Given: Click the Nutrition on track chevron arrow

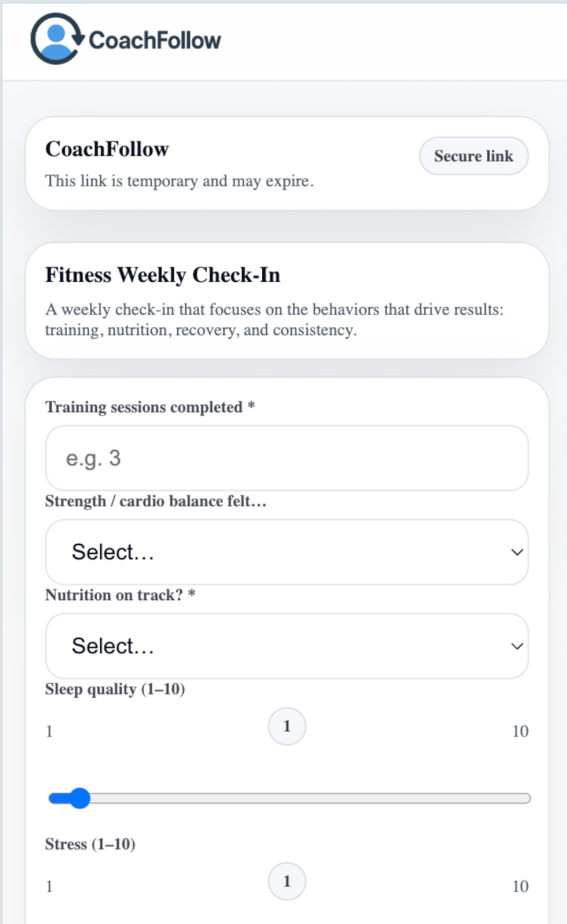Looking at the screenshot, I should click(x=517, y=646).
